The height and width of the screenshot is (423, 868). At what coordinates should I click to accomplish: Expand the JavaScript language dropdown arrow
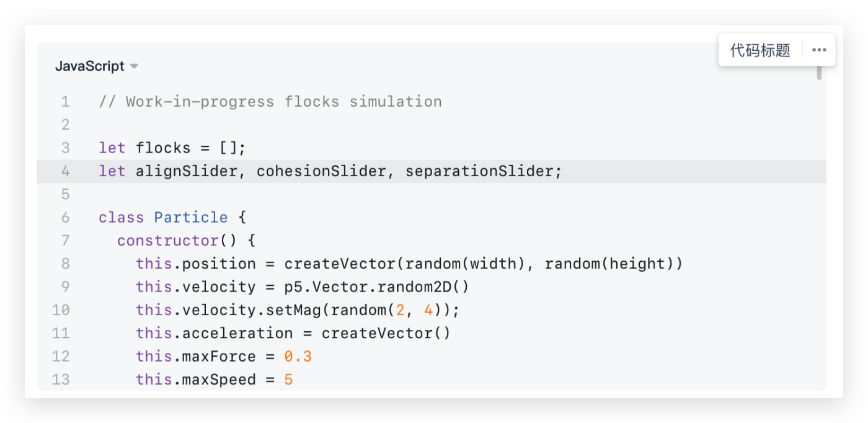coord(134,66)
